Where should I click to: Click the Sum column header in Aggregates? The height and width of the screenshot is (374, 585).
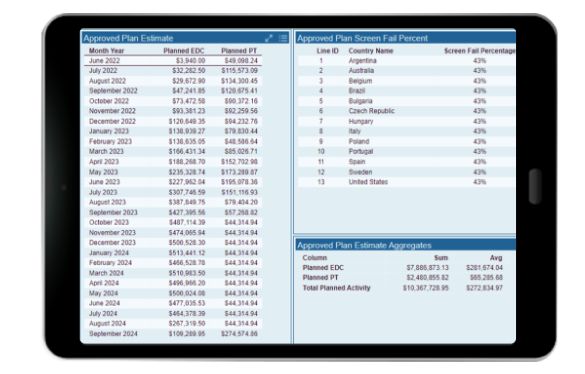pos(441,258)
